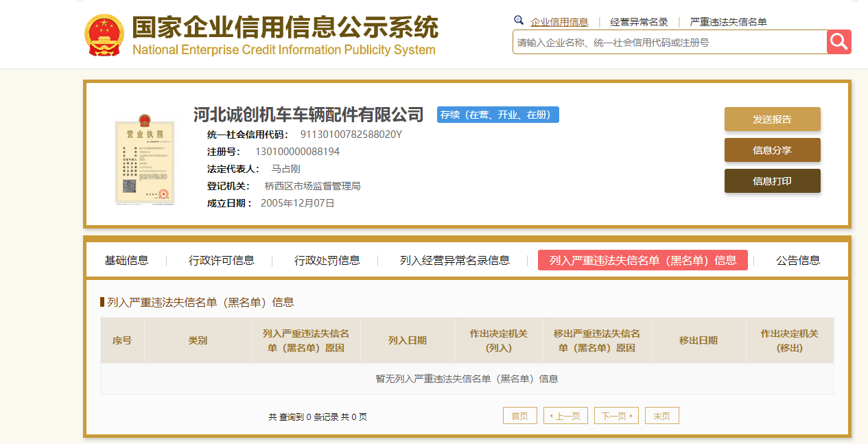Screen dimensions: 868x444
Task: Click the 上一页 previous page button
Action: pyautogui.click(x=565, y=416)
